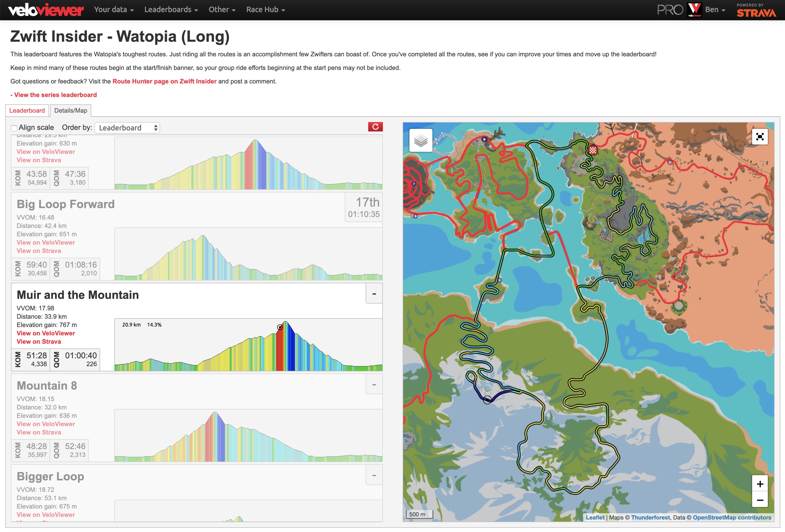Zoom out on the map
This screenshot has width=785, height=532.
(x=760, y=500)
